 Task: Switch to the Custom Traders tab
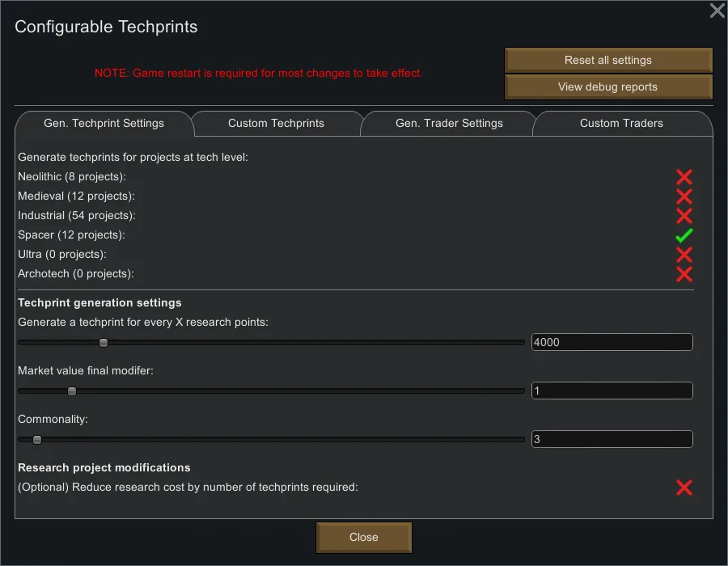coord(621,124)
